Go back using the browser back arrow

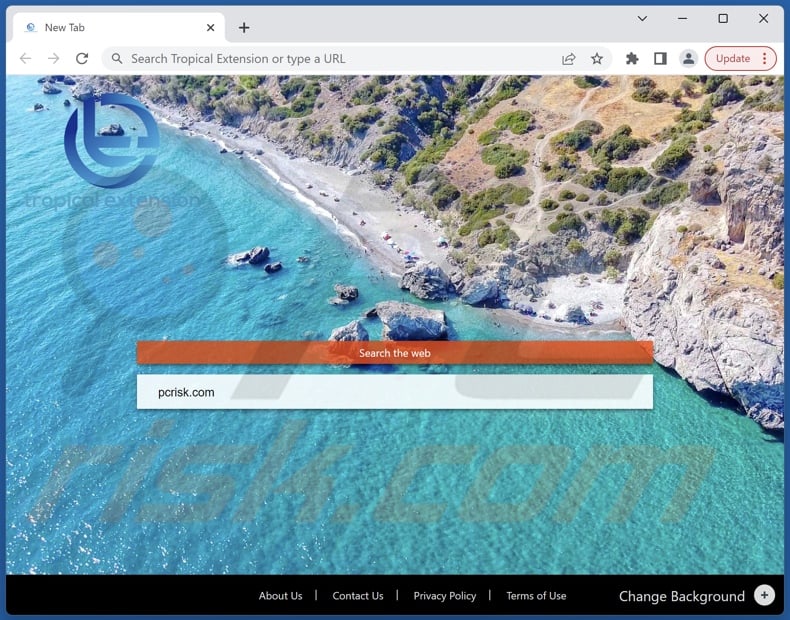(25, 58)
